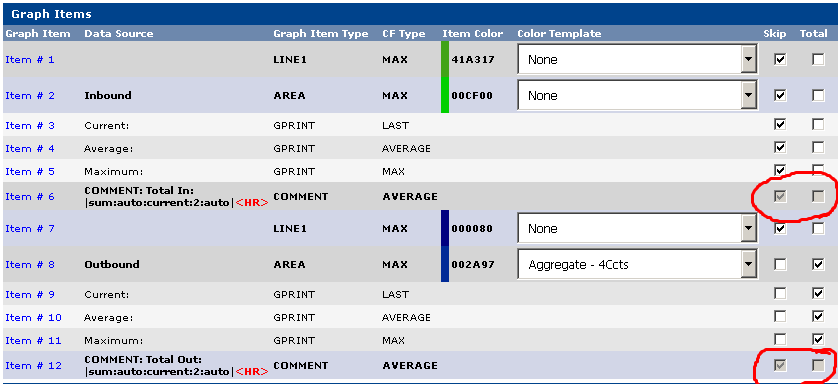Viewport: 838px width, 384px height.
Task: Click the Total In comment text
Action: tap(176, 197)
